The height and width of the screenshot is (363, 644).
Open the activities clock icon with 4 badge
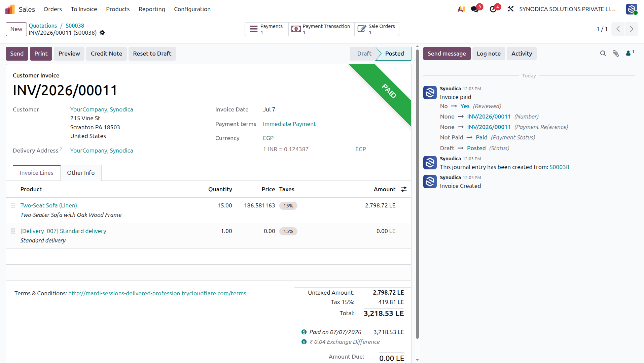coord(493,9)
